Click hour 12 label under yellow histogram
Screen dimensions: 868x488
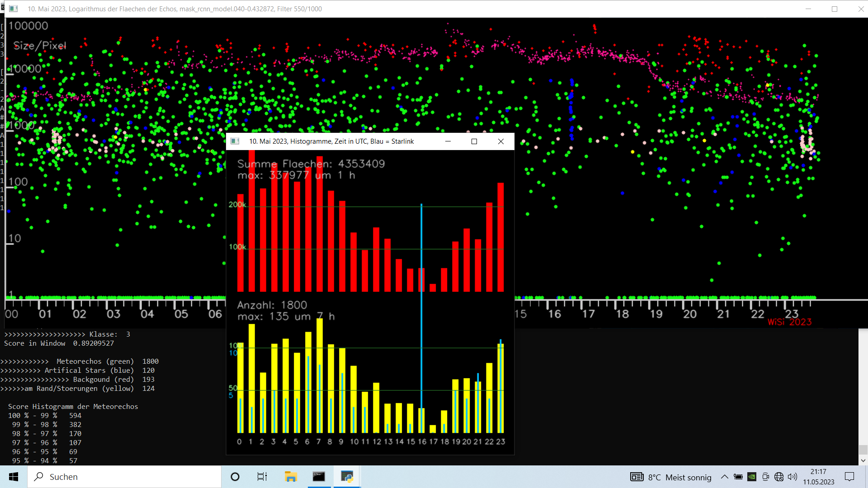coord(377,441)
